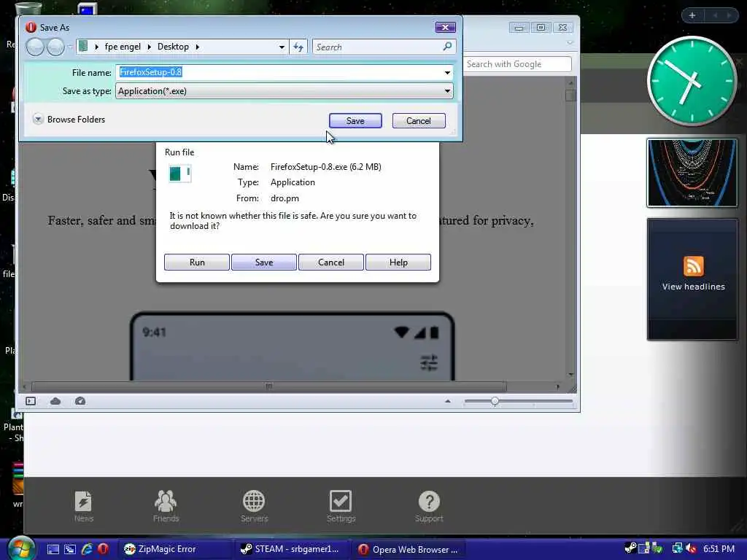Click the application file icon in Run file dialog
This screenshot has height=560, width=747.
pos(180,174)
